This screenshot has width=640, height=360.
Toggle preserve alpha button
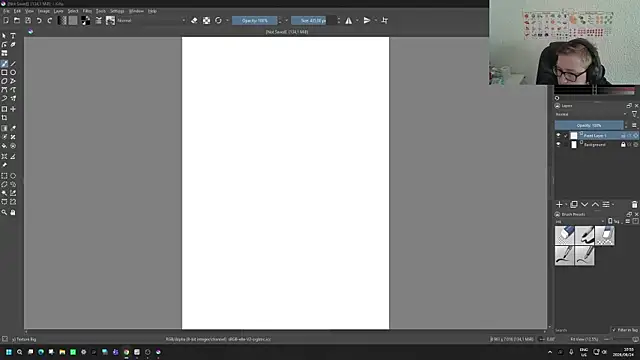point(207,20)
